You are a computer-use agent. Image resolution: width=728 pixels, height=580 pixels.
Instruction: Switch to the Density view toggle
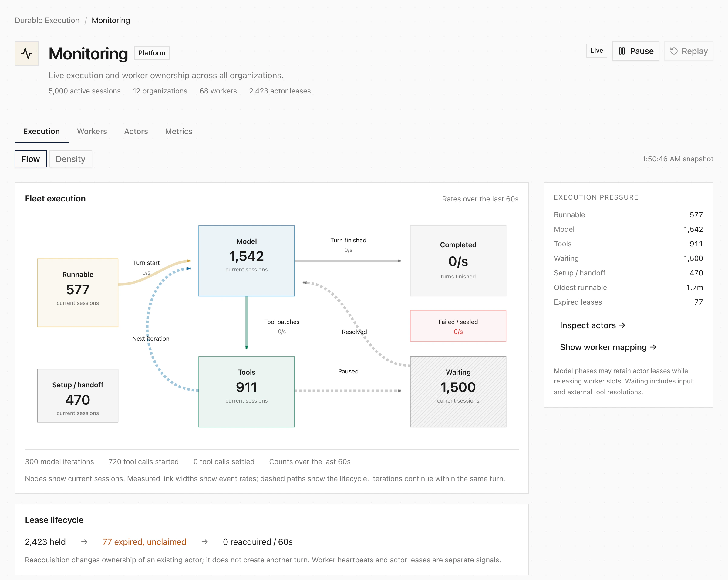[71, 159]
